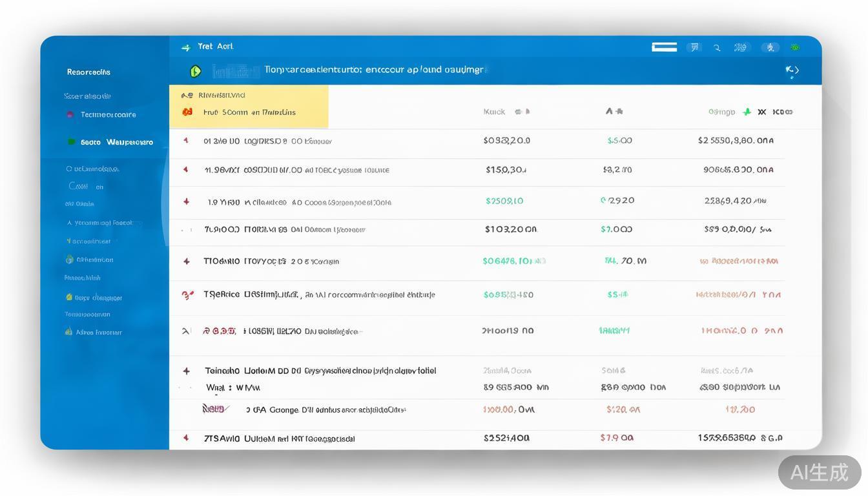The height and width of the screenshot is (496, 868).
Task: Toggle the green up-arrow filter in the rightmost header
Action: [x=747, y=111]
